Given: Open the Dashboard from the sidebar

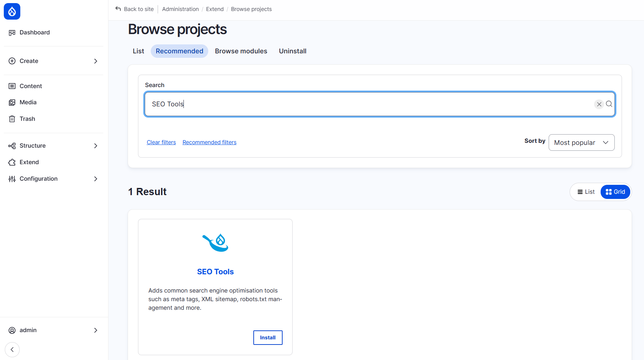Looking at the screenshot, I should click(34, 32).
